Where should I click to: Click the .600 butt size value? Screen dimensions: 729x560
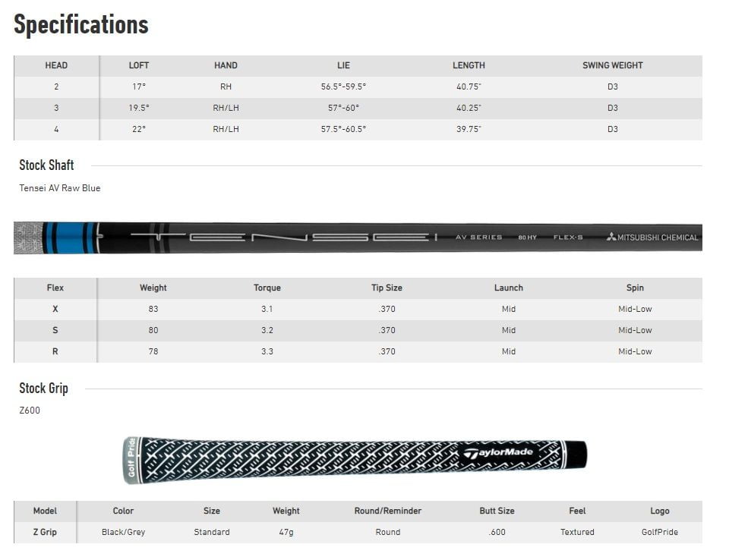coord(497,532)
